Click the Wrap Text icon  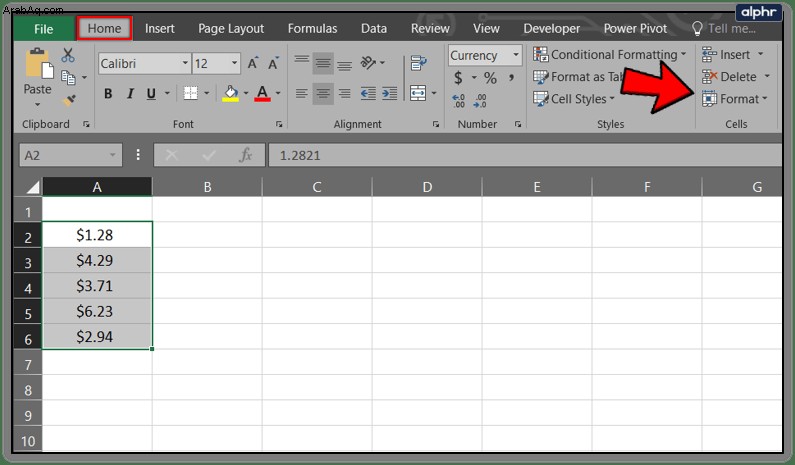tap(418, 63)
